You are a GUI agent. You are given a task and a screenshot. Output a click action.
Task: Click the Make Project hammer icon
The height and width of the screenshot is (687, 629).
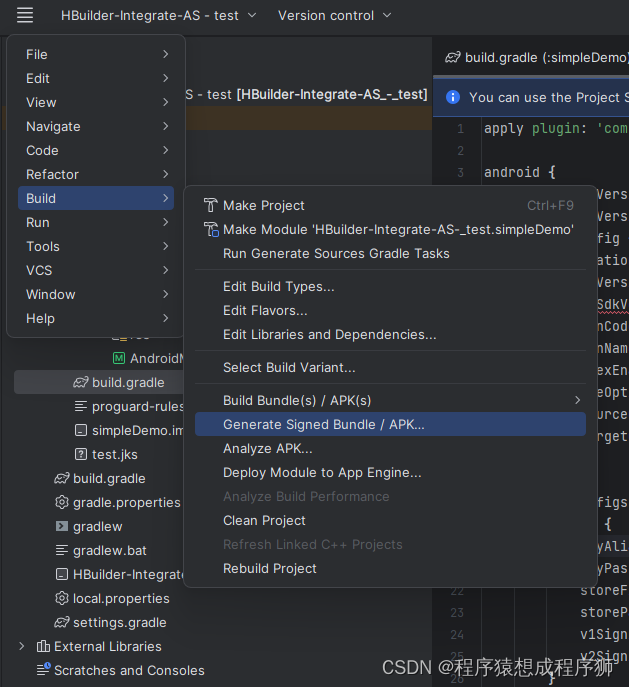pyautogui.click(x=210, y=205)
